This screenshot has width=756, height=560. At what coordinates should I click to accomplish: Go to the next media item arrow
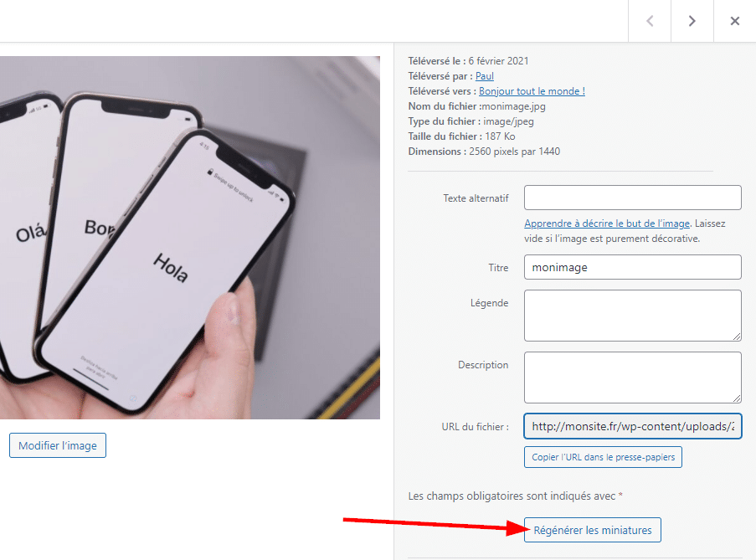(692, 21)
